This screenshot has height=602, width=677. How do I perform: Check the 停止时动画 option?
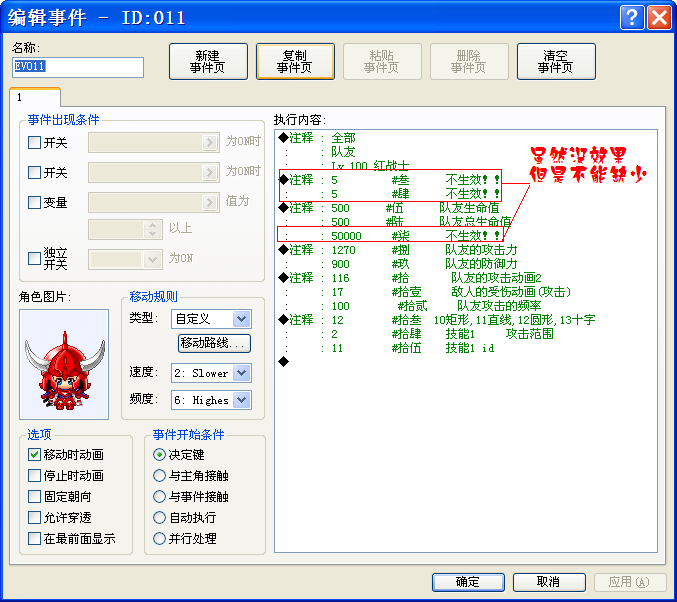pyautogui.click(x=34, y=476)
